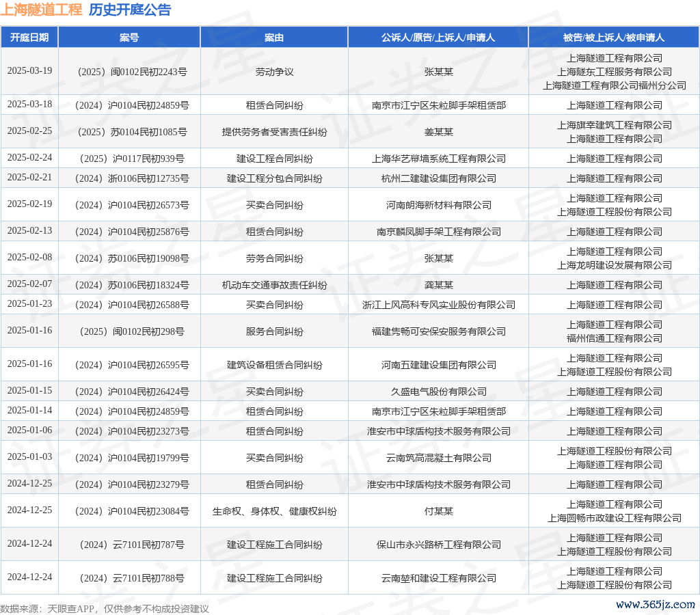Click plaintiff 云南堃和建设工程有限公司
Image resolution: width=700 pixels, height=615 pixels.
(438, 578)
